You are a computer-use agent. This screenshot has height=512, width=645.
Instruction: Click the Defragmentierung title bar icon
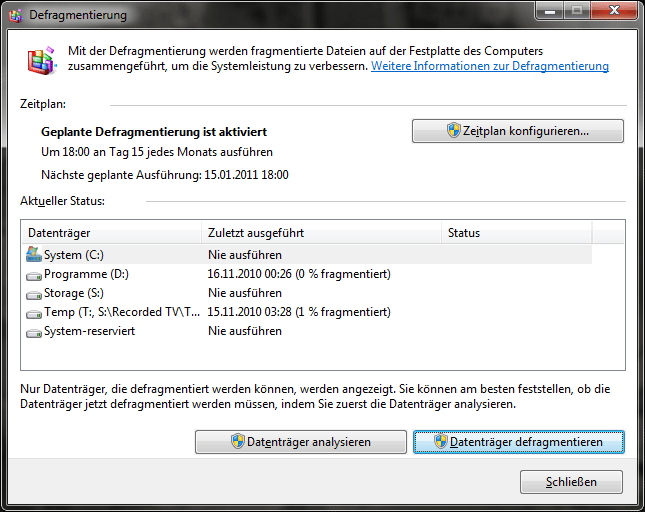click(x=16, y=16)
